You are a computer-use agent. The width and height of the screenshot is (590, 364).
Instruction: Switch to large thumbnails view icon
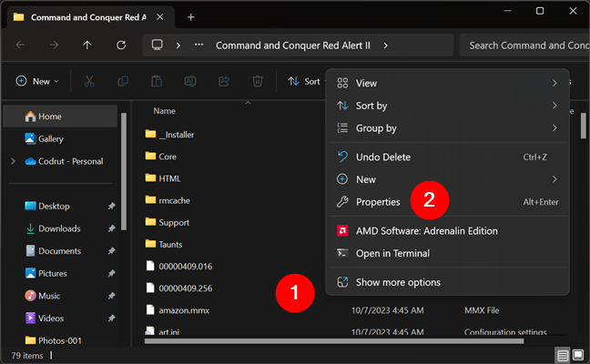579,354
